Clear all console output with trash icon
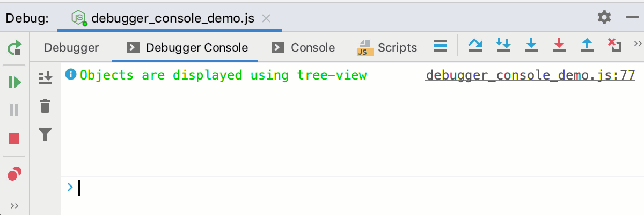Viewport: 644px width, 215px height. click(45, 106)
